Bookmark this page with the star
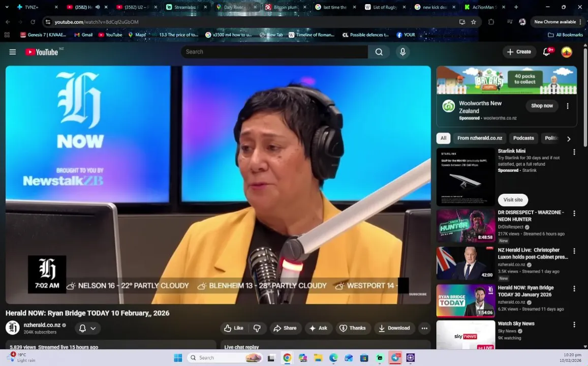The image size is (588, 366). coord(474,22)
